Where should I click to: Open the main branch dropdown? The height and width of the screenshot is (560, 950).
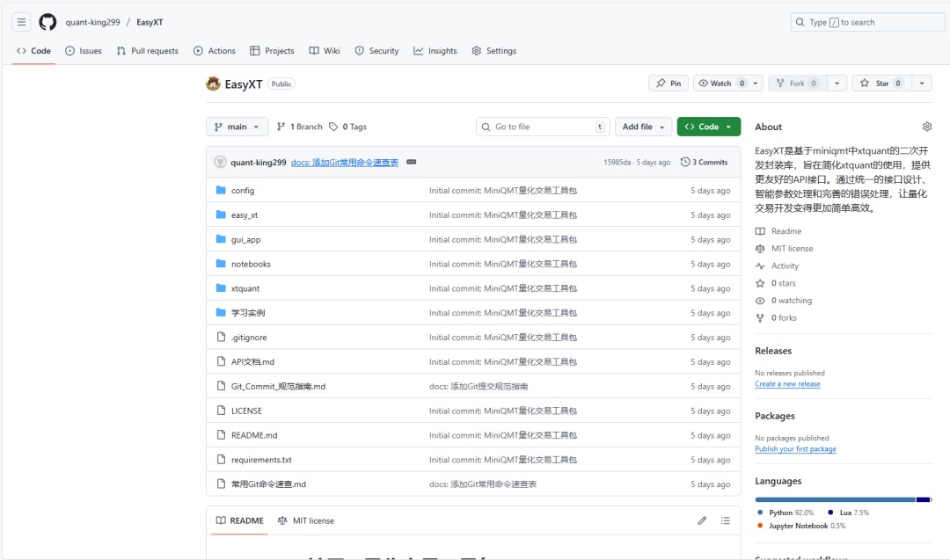pyautogui.click(x=237, y=127)
